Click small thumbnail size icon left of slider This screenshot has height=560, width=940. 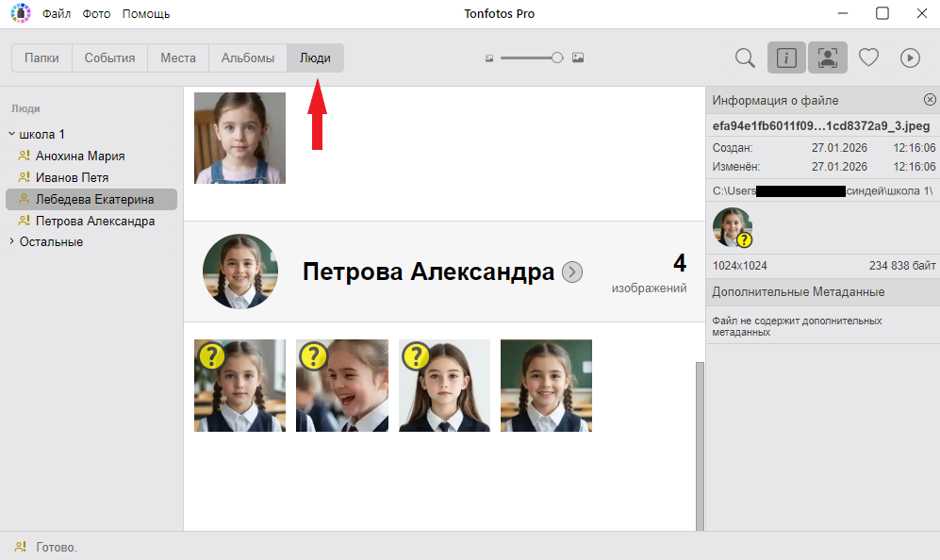click(x=489, y=58)
